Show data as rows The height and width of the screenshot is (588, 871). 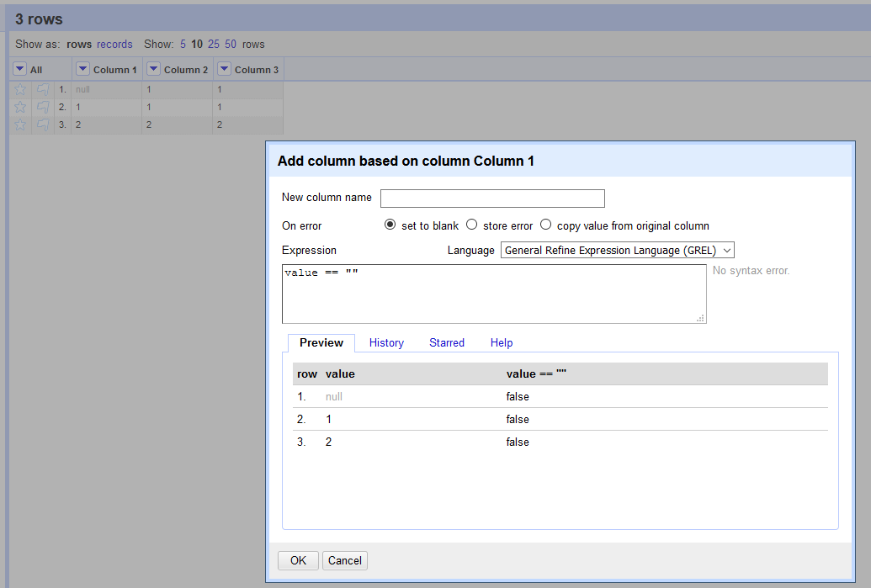[79, 44]
